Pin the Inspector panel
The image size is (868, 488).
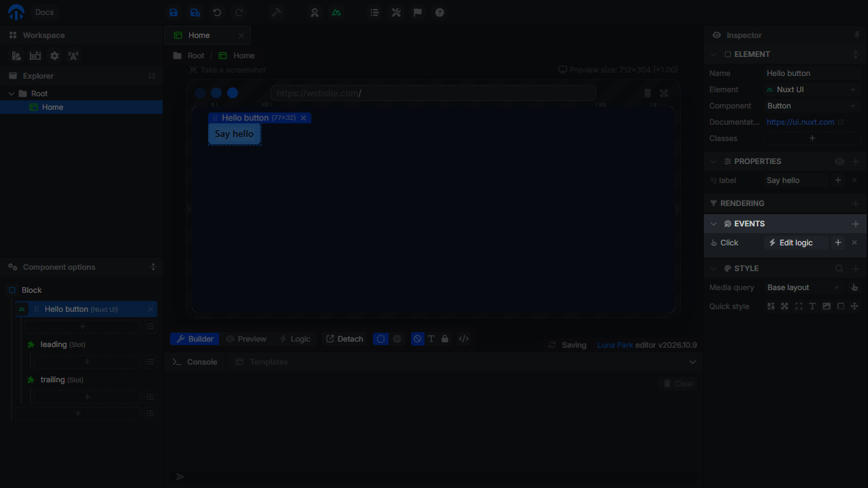(857, 35)
